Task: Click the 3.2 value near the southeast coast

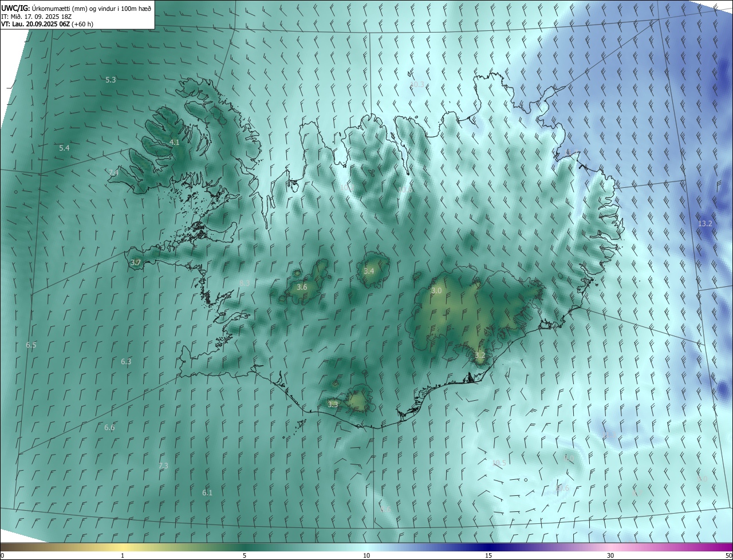Action: tap(480, 355)
